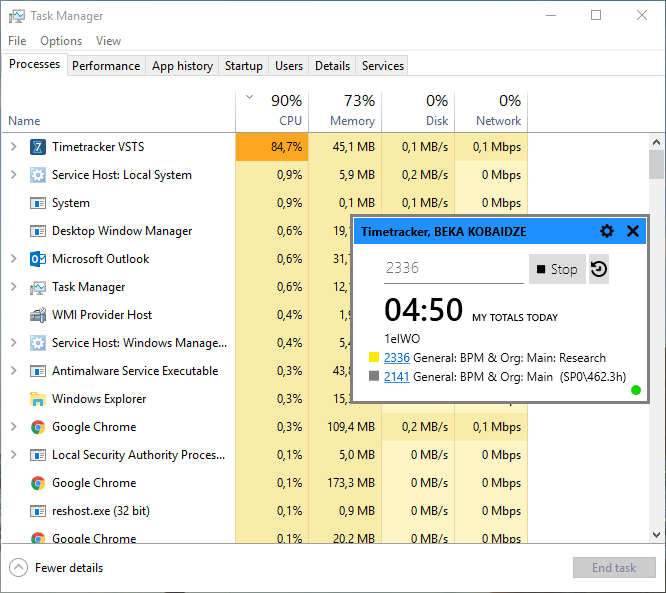Viewport: 666px width, 593px height.
Task: Switch to the Users tab
Action: click(289, 66)
